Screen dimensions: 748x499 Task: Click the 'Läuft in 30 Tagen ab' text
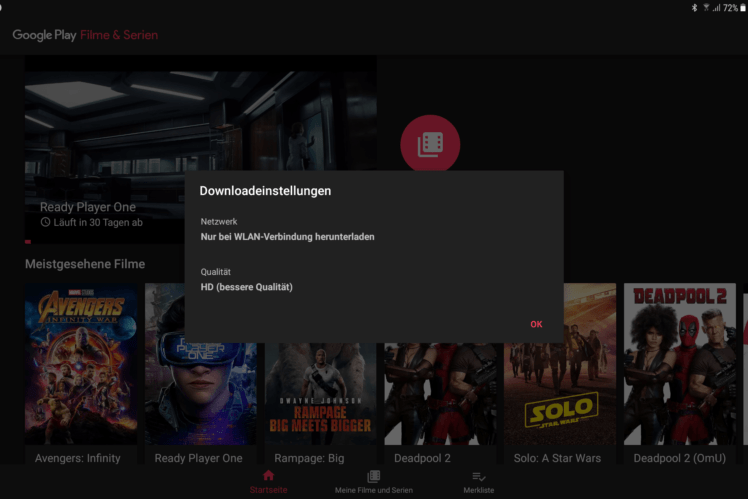click(98, 222)
